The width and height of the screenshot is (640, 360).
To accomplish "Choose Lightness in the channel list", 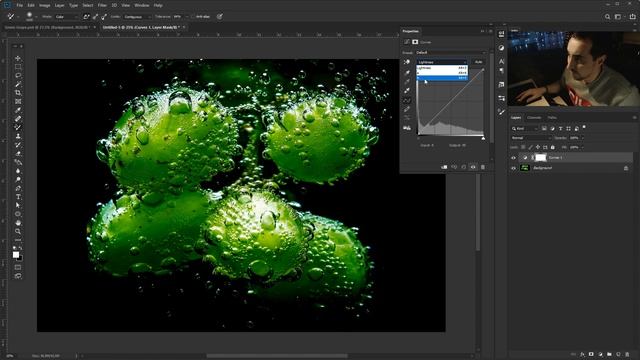I will coord(442,68).
